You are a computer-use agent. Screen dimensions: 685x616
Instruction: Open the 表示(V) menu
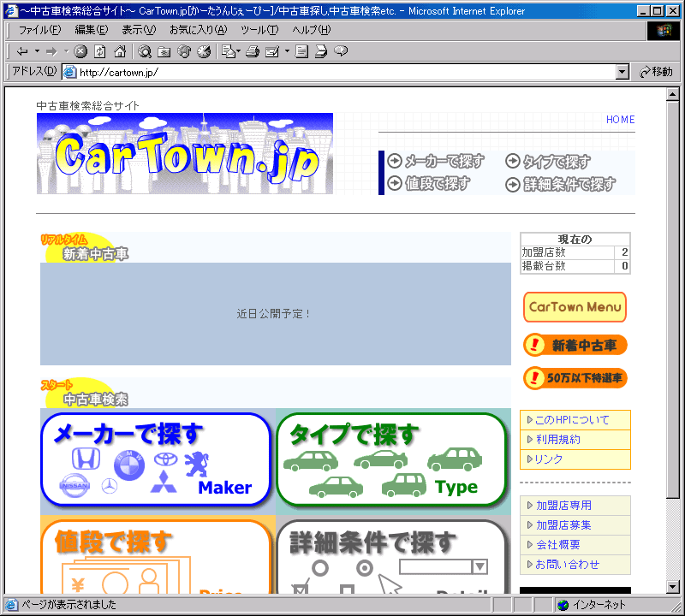139,30
